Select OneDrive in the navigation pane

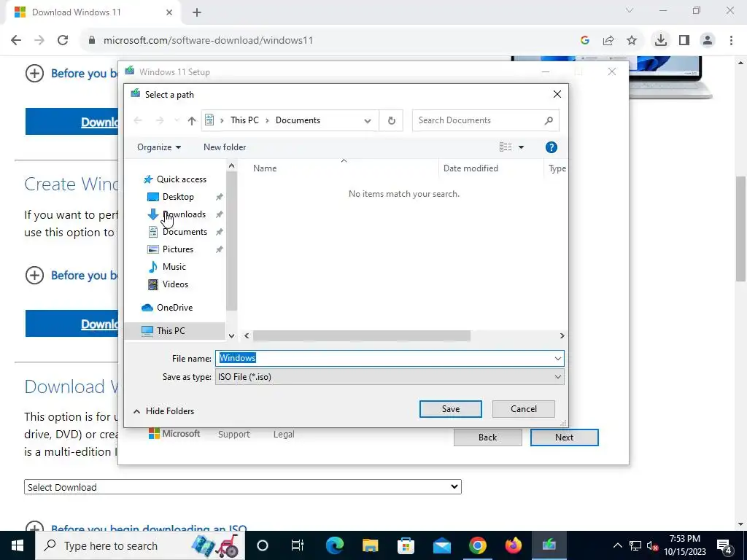click(174, 308)
